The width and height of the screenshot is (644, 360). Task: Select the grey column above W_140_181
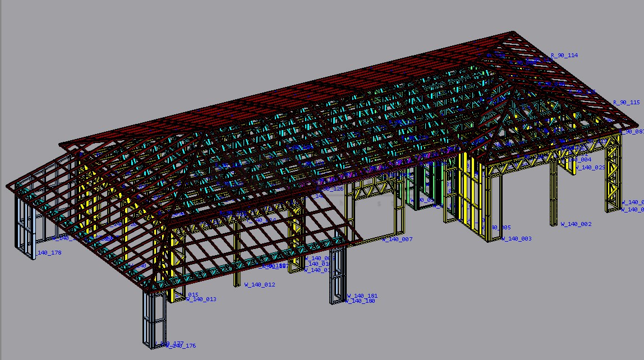(x=337, y=275)
